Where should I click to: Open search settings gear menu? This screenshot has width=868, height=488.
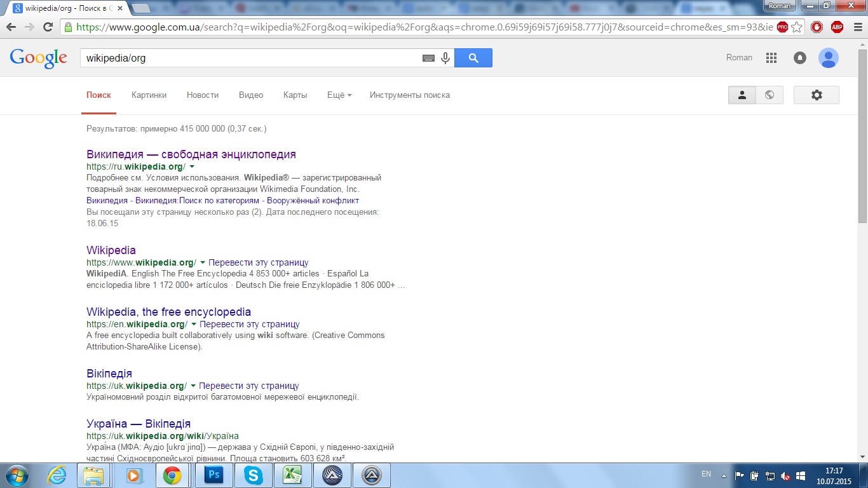pyautogui.click(x=817, y=95)
